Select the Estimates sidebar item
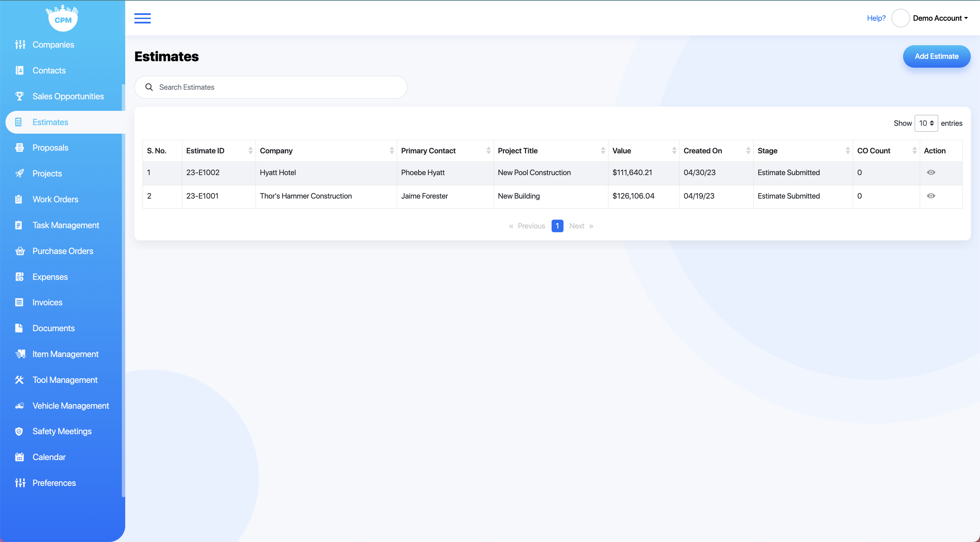980x542 pixels. point(65,122)
